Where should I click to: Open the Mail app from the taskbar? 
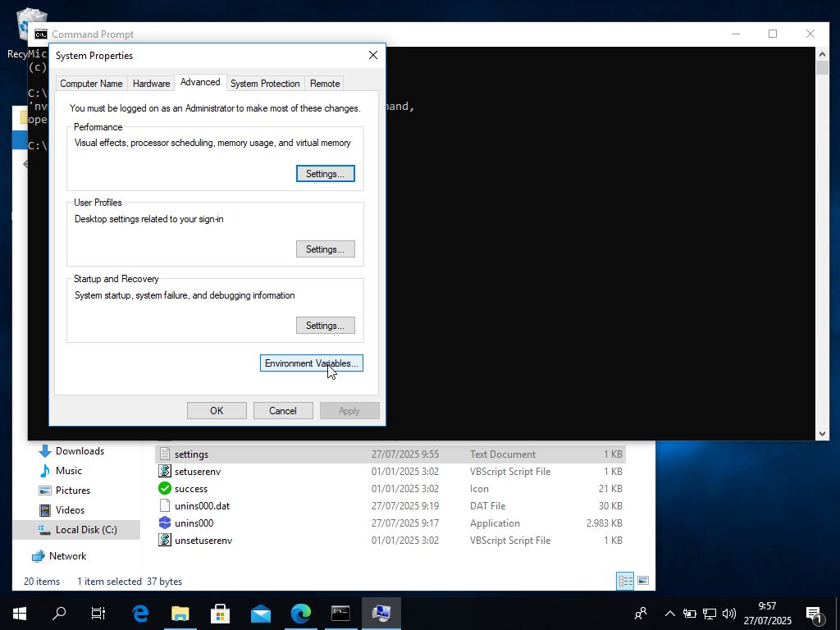(x=260, y=613)
